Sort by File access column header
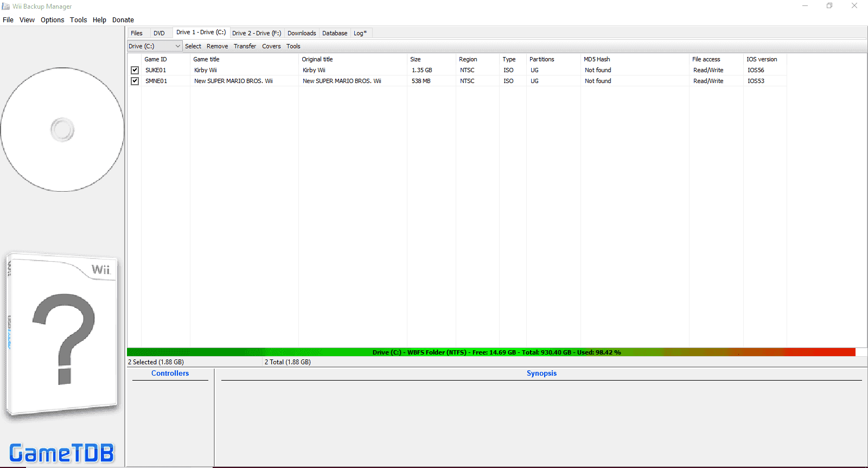This screenshot has width=868, height=468. pos(716,59)
